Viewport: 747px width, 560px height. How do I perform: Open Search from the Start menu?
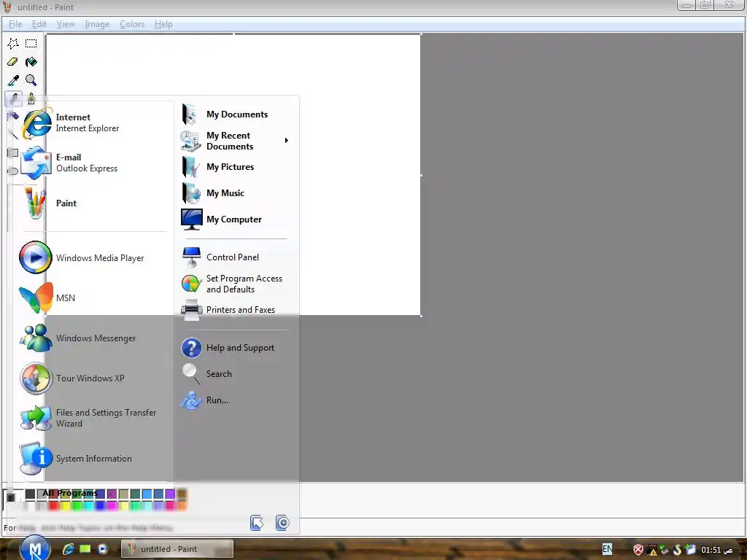(236, 374)
